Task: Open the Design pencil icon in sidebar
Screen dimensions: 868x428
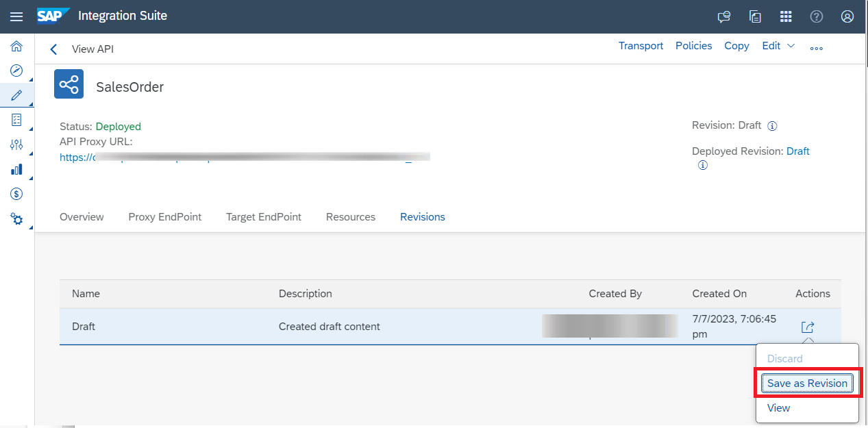Action: tap(16, 95)
